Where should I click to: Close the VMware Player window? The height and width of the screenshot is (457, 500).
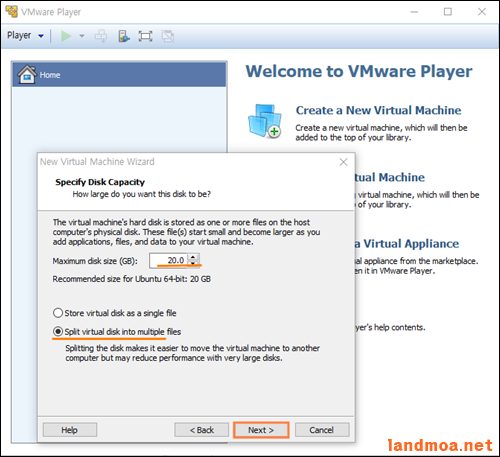pos(482,12)
